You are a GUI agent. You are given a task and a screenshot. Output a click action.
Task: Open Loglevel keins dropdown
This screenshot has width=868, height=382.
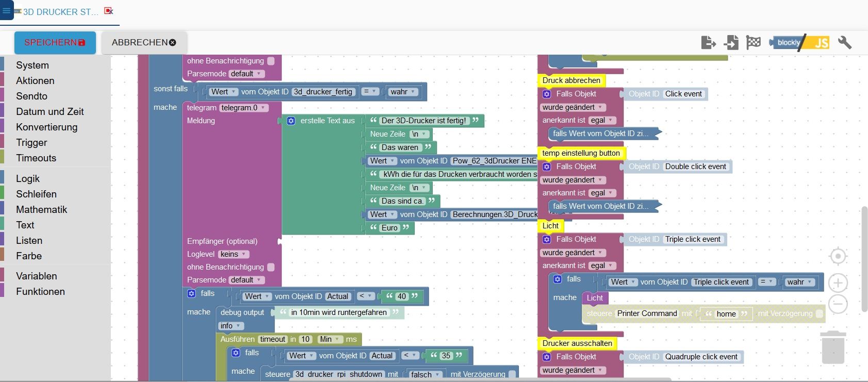coord(234,254)
